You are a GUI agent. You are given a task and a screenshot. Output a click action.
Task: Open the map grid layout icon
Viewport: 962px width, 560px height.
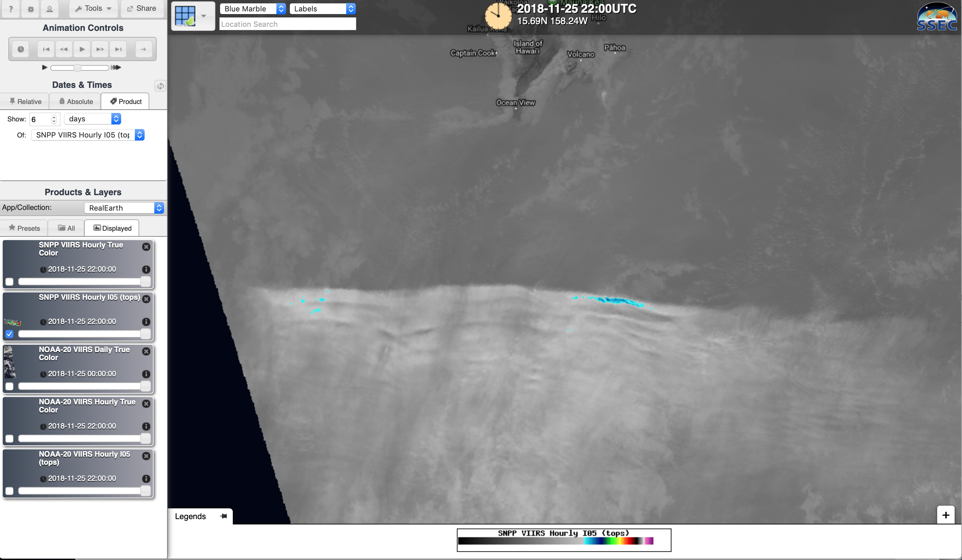(185, 16)
